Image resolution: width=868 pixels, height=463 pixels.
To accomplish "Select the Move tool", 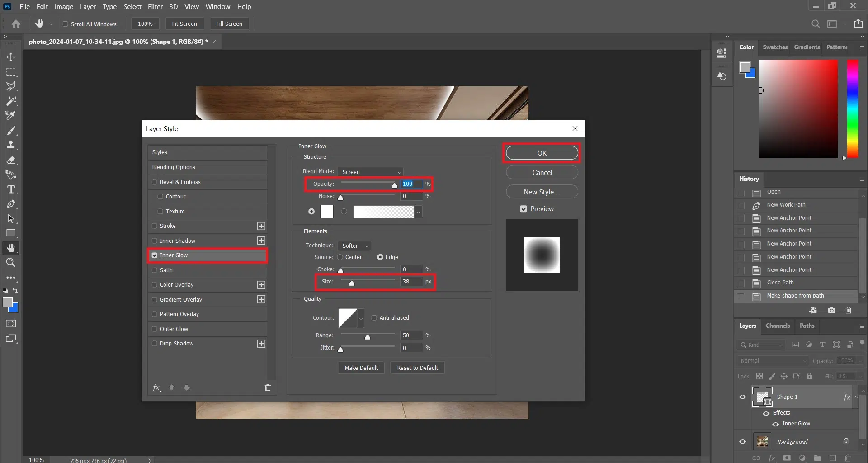I will (x=11, y=57).
